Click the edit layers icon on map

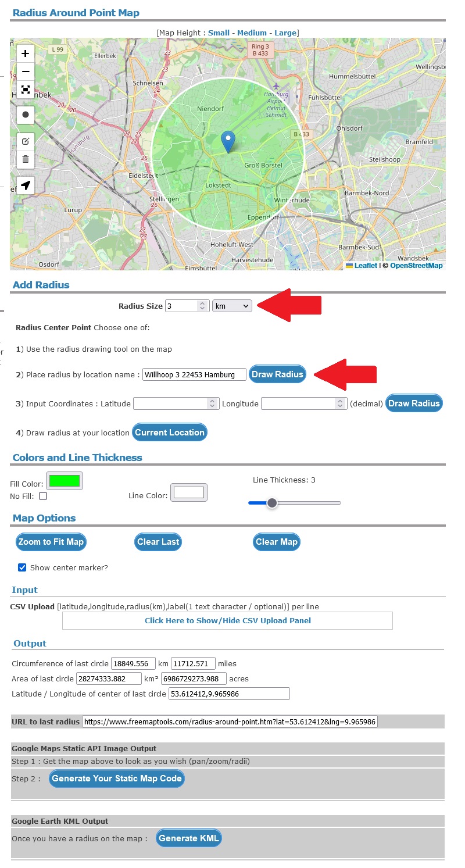26,141
